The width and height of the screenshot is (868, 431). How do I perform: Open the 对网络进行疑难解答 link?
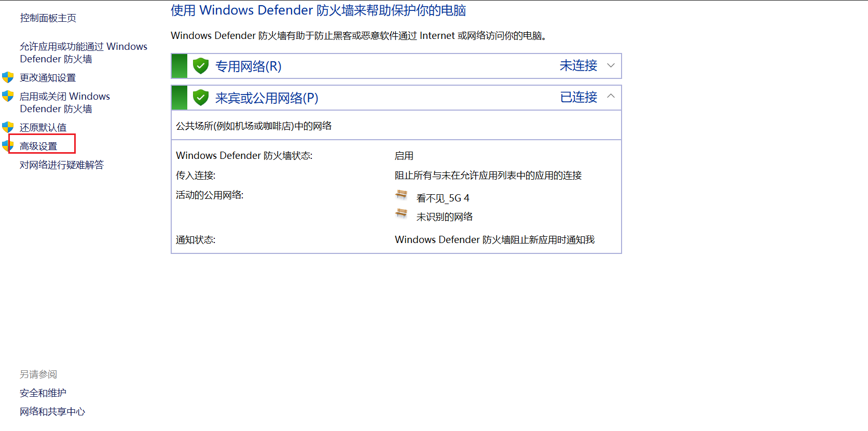tap(62, 165)
